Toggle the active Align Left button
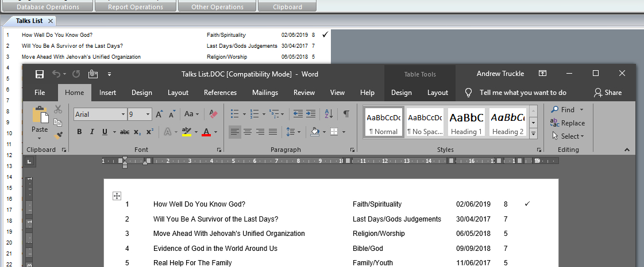 coord(235,132)
